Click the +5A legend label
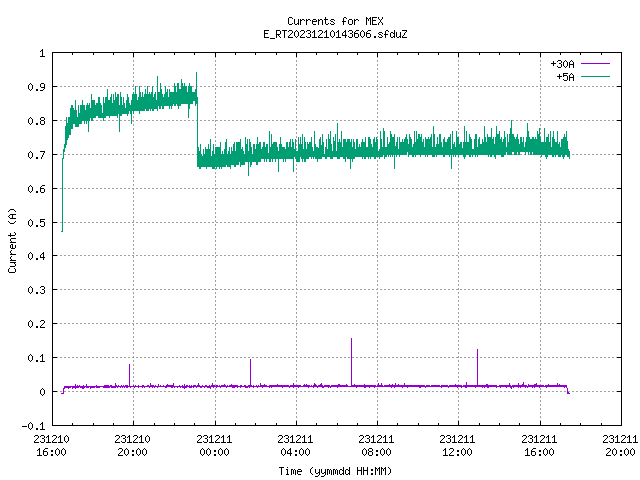Viewport: 640px width, 480px height. pyautogui.click(x=565, y=77)
